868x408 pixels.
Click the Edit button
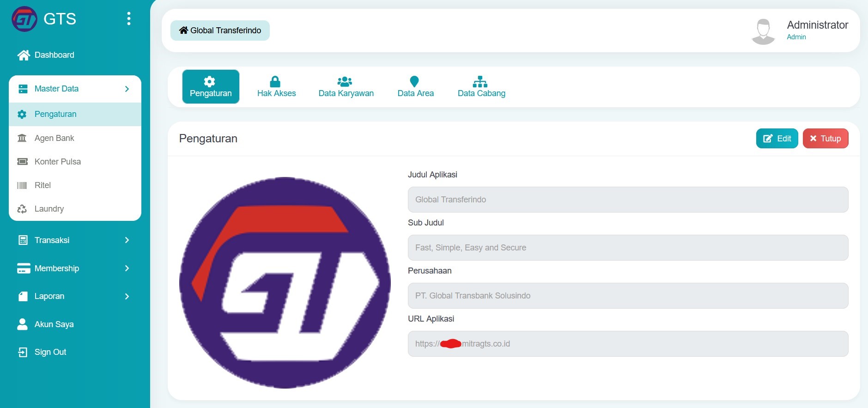pyautogui.click(x=777, y=139)
